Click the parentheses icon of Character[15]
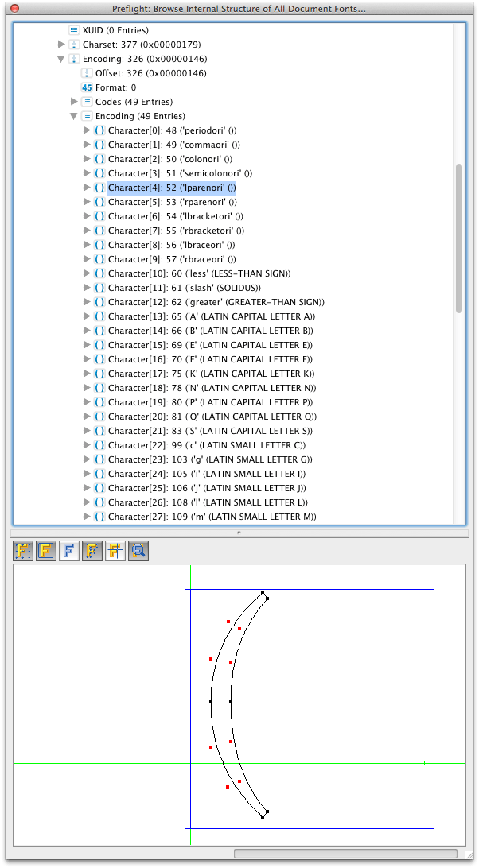Image resolution: width=479 pixels, height=868 pixels. pos(99,345)
